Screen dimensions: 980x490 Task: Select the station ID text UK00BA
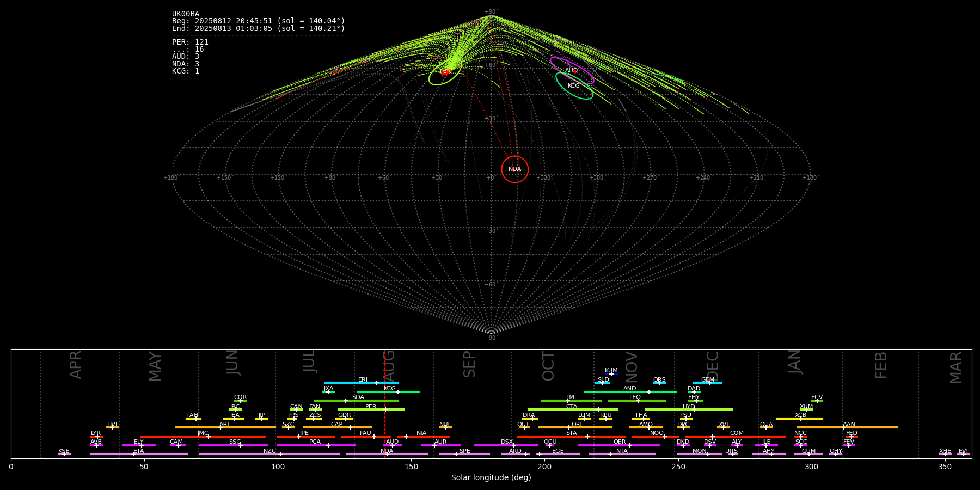point(186,14)
